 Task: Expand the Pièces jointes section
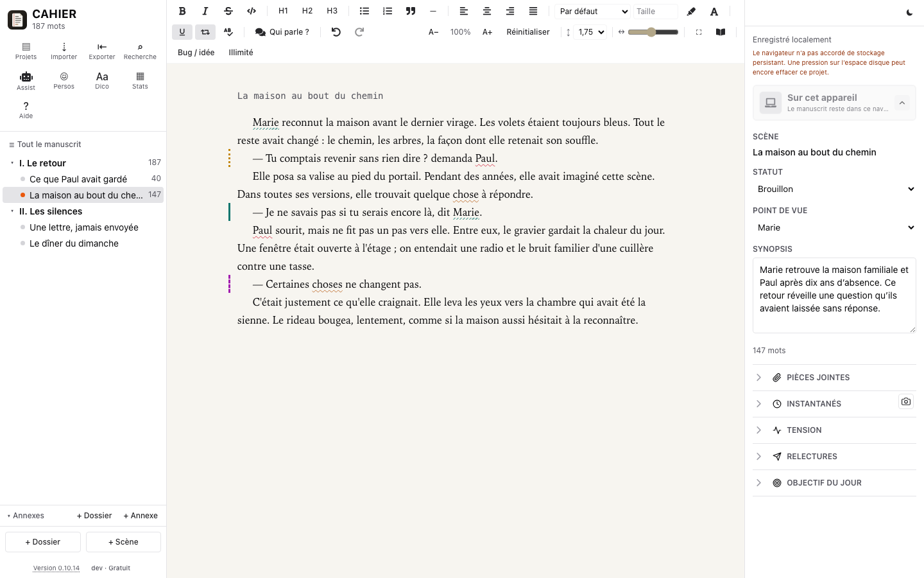[834, 378]
